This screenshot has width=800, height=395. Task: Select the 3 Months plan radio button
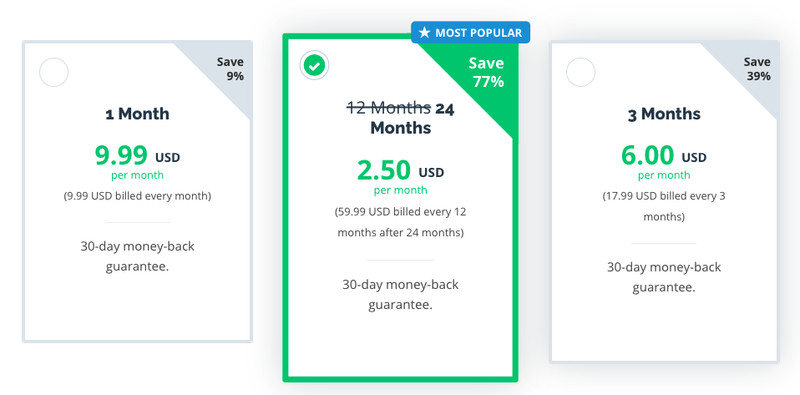pos(581,72)
